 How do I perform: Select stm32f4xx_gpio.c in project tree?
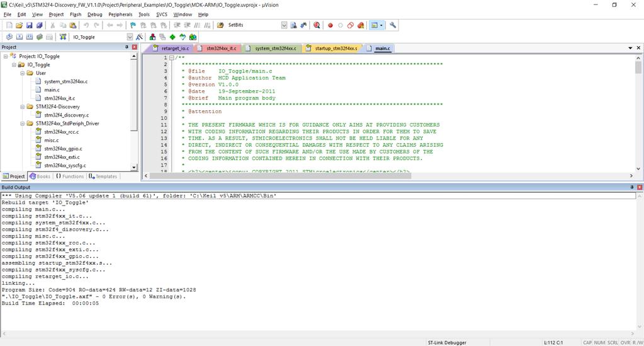63,149
